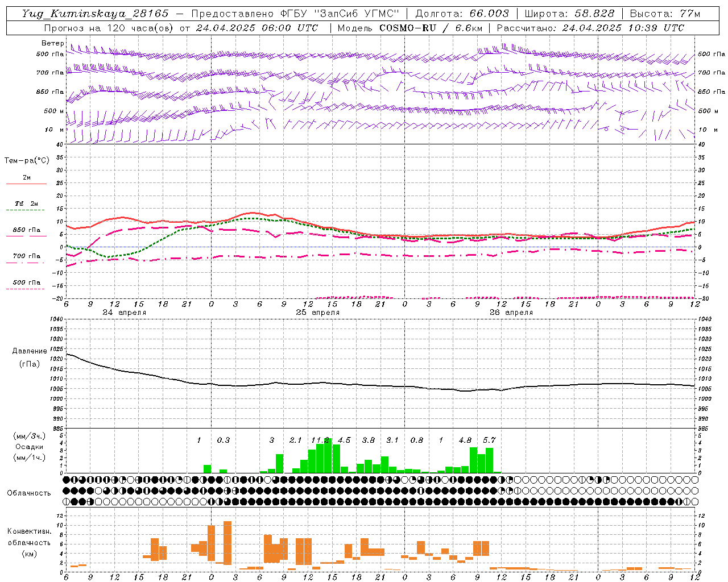Click the station title Yug_Kuminskaya_28165
728x582 pixels.
[95, 14]
